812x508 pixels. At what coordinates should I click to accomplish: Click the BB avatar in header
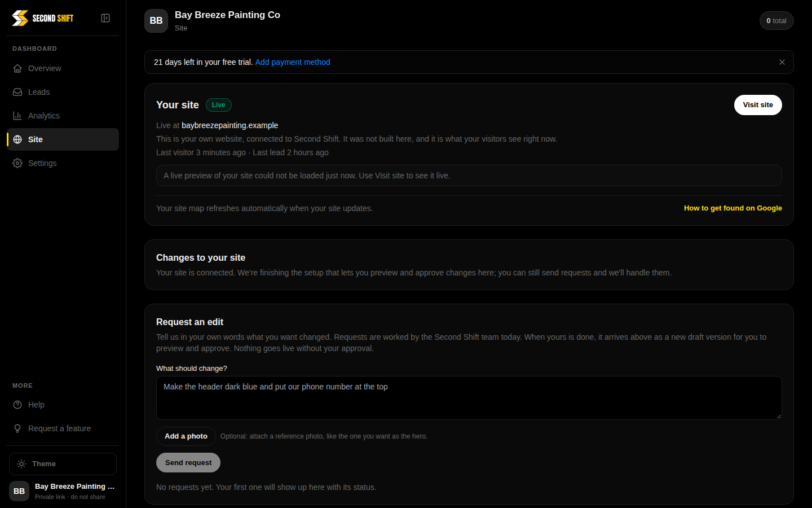tap(156, 21)
